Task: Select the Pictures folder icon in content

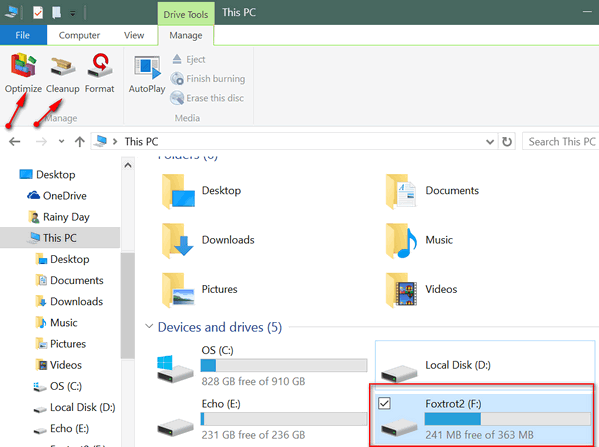Action: tap(178, 290)
